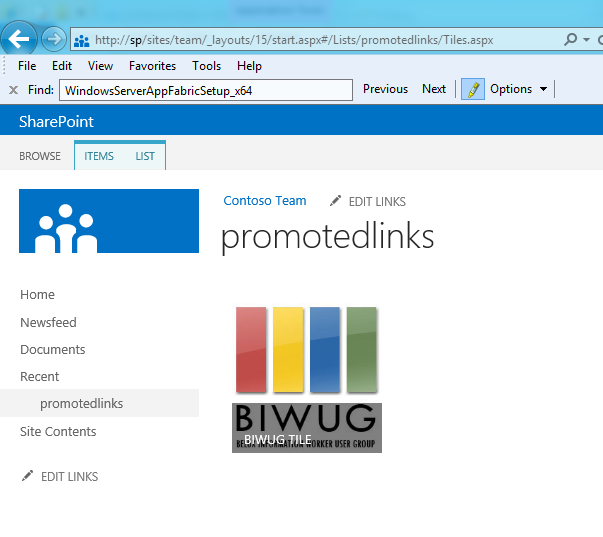This screenshot has height=537, width=603.
Task: Open Site Contents in sidebar
Action: coord(58,432)
